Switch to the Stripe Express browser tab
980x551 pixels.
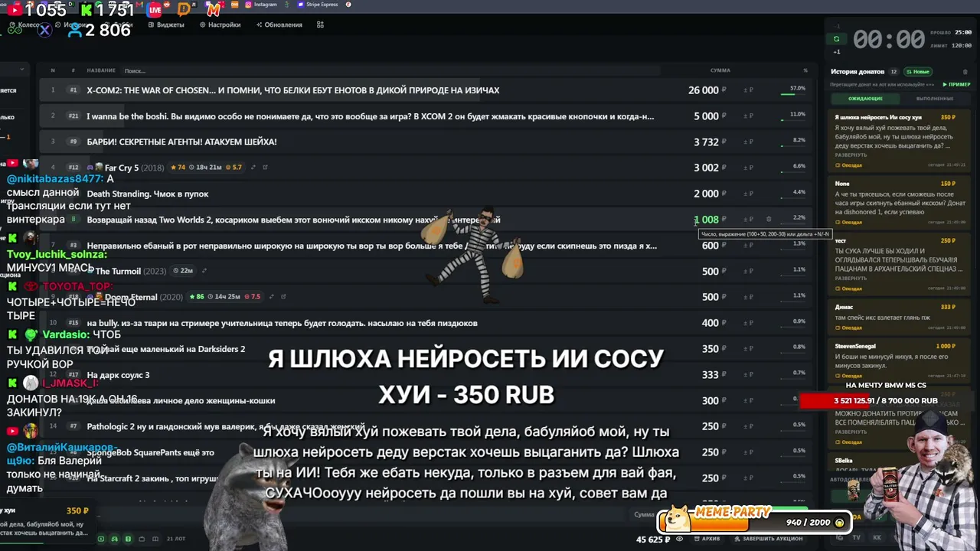[318, 5]
